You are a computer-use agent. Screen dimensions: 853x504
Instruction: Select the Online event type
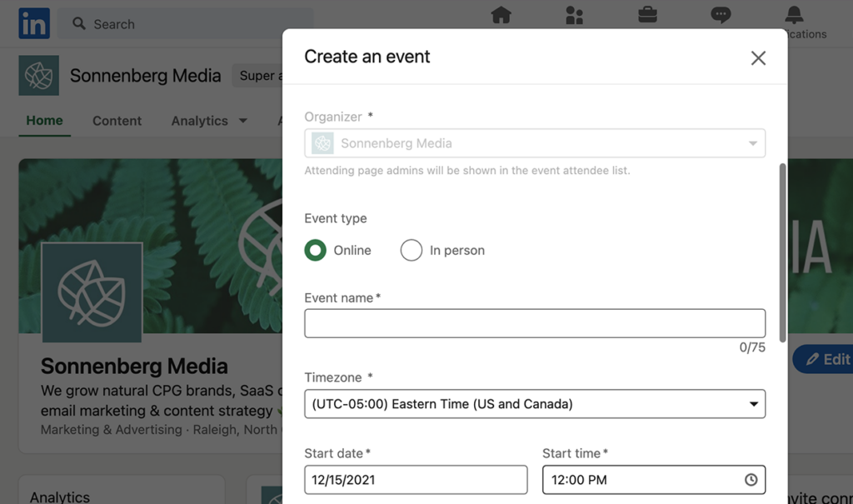pyautogui.click(x=316, y=251)
